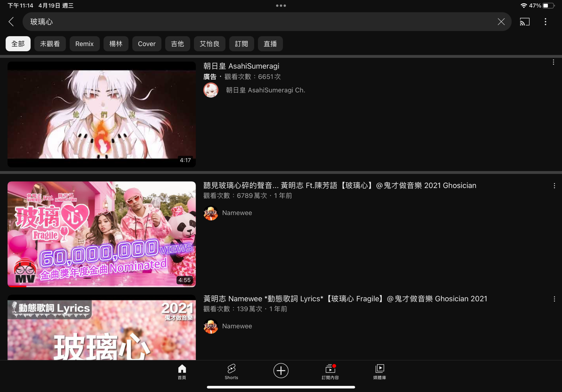Tap the 觀看次數：6789 萬次 view count text
This screenshot has height=392, width=562.
(235, 196)
